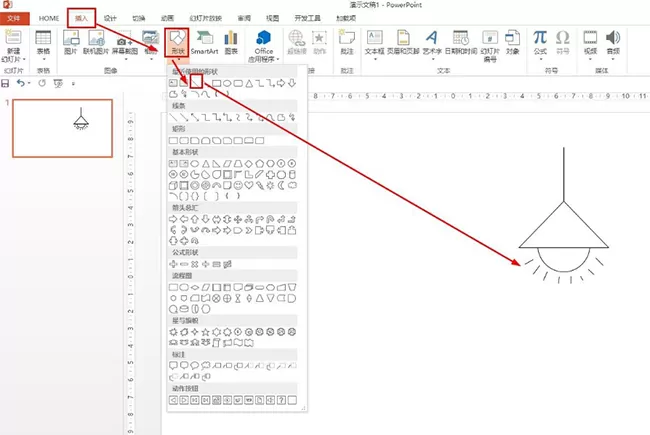Click the lamp cord vertical line on slide
Screen dimensions: 650x435
(564, 174)
